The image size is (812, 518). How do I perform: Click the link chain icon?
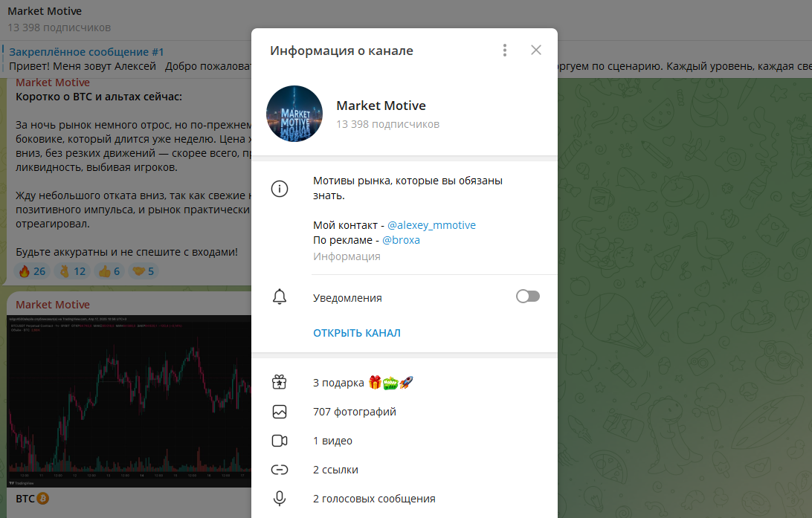tap(280, 470)
